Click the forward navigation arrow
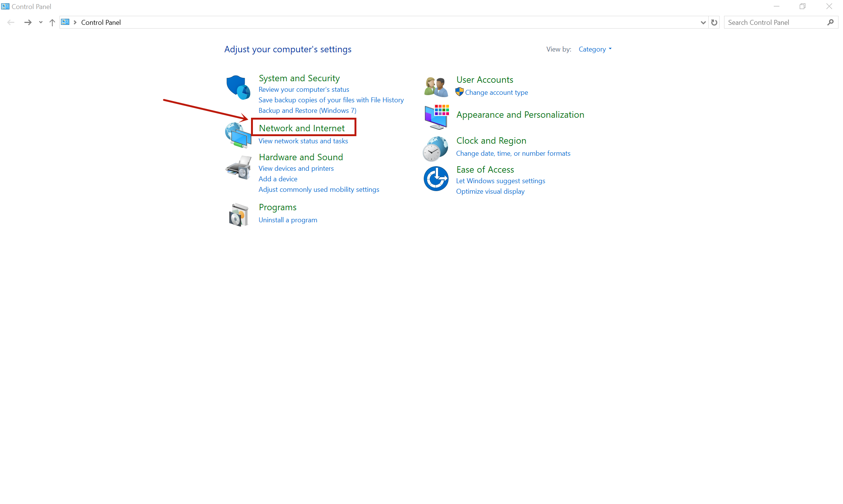 tap(28, 23)
